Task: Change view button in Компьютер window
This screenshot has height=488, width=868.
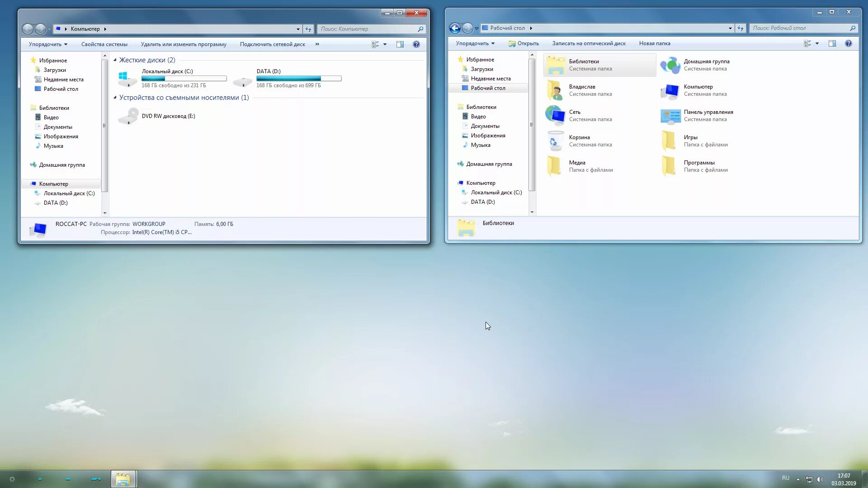Action: click(x=375, y=44)
